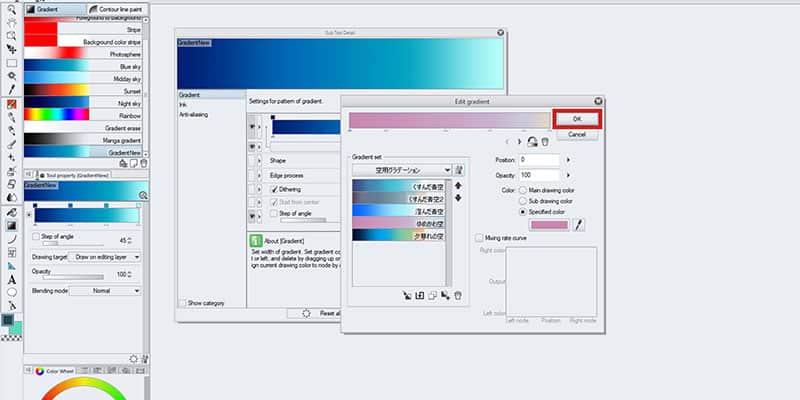Open Drawing target dropdown
This screenshot has width=800, height=400.
click(x=105, y=258)
